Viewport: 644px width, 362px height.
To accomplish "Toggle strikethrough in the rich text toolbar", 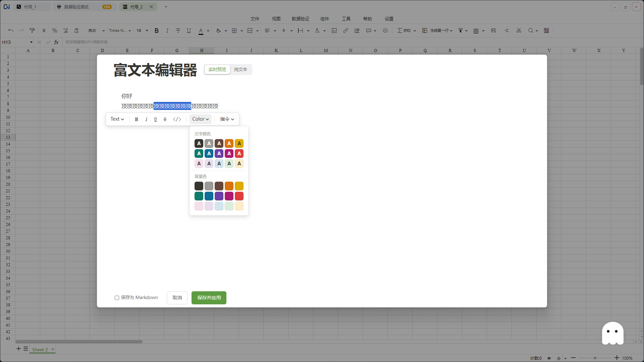I will click(x=165, y=119).
